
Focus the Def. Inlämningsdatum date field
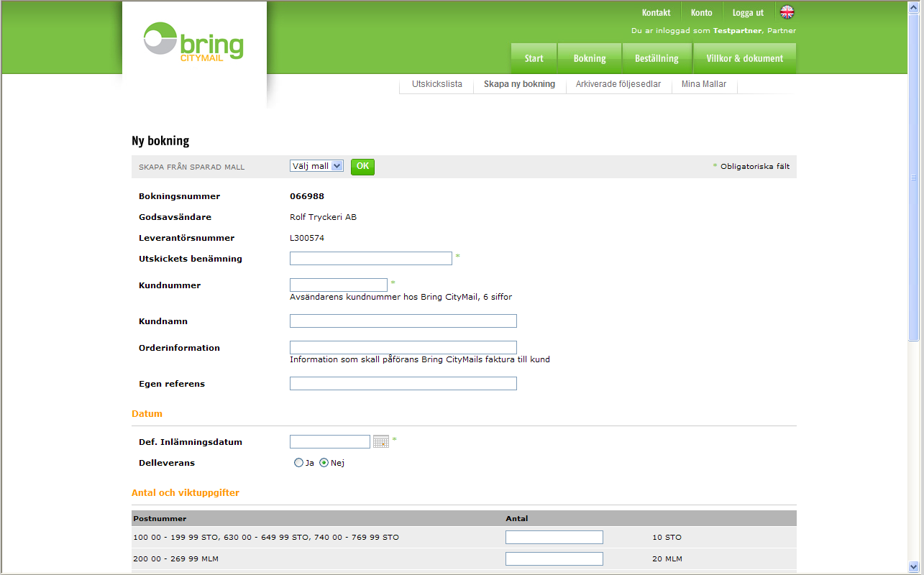click(x=330, y=441)
